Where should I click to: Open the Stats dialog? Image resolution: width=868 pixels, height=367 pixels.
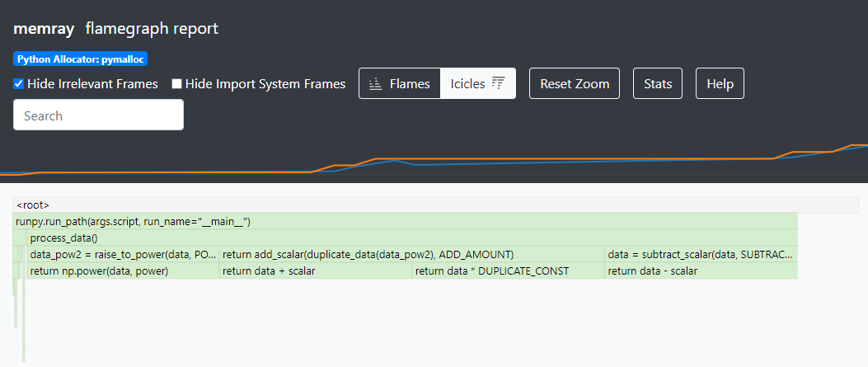[x=658, y=83]
